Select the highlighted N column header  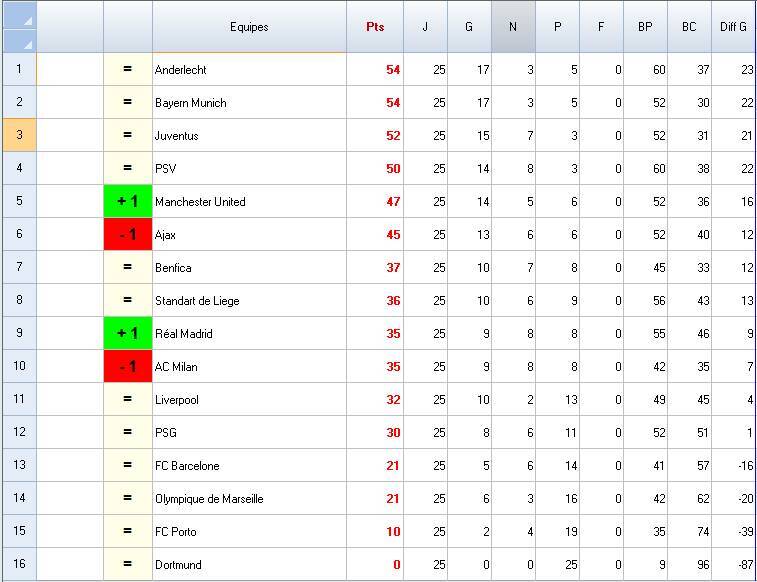pyautogui.click(x=513, y=27)
